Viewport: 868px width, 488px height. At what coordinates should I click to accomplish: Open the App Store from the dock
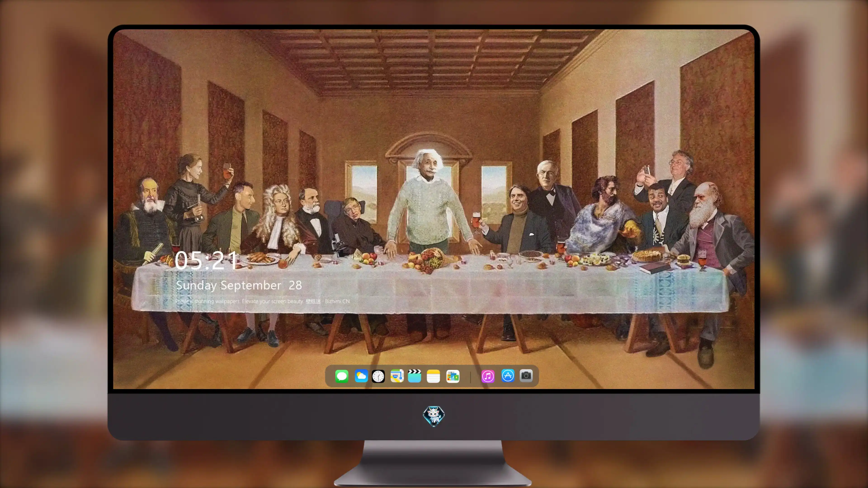pyautogui.click(x=508, y=375)
